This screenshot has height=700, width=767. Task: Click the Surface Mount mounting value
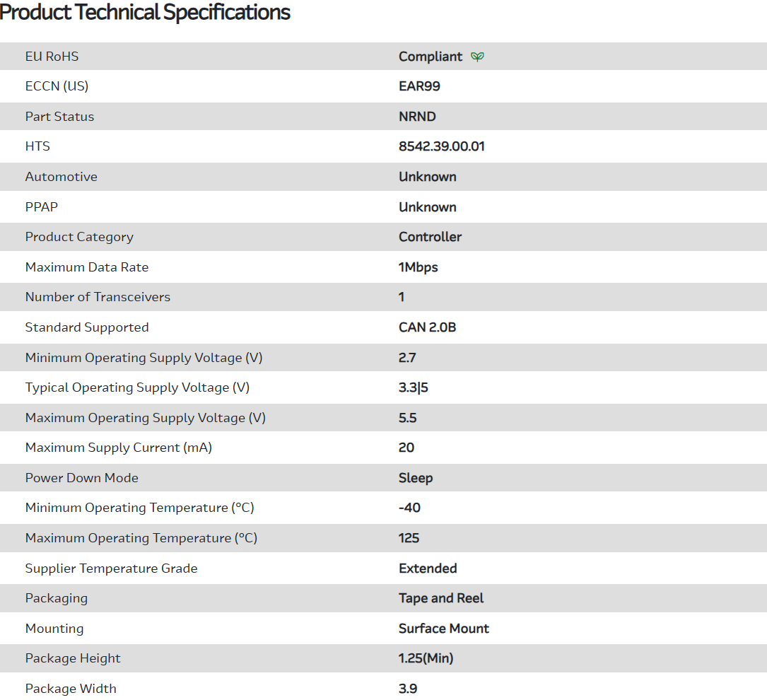443,629
